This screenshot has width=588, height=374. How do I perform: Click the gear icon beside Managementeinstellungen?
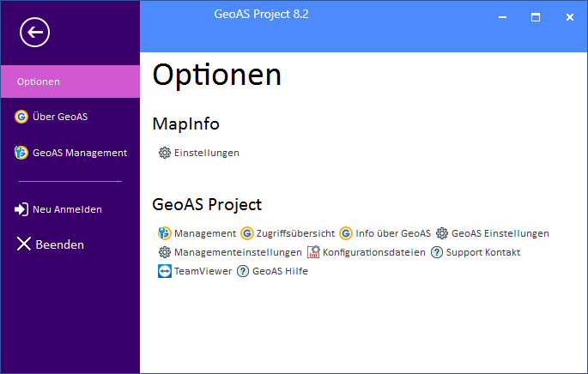click(165, 252)
